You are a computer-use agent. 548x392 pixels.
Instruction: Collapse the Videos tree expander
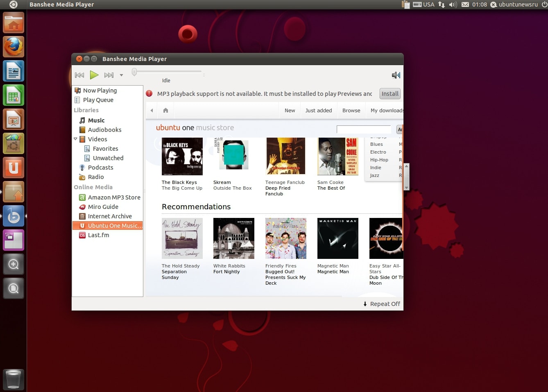pyautogui.click(x=75, y=139)
